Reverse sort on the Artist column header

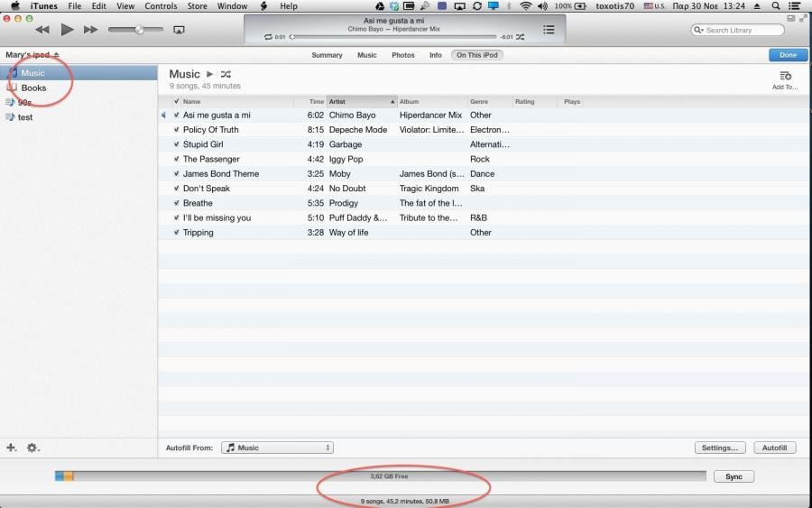tap(362, 101)
